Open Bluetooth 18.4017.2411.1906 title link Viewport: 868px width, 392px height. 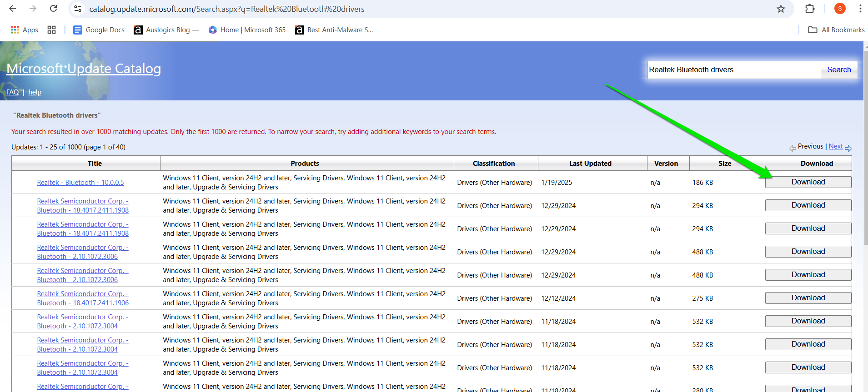tap(83, 298)
